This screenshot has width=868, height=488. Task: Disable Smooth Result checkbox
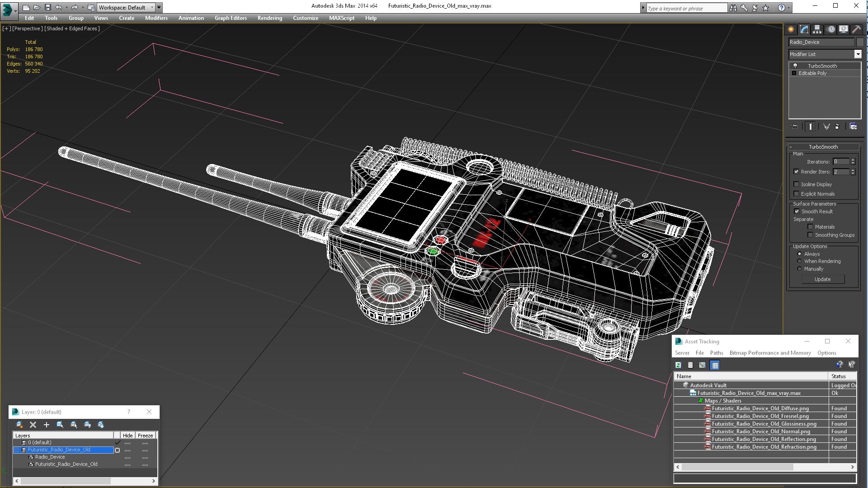[x=797, y=211]
